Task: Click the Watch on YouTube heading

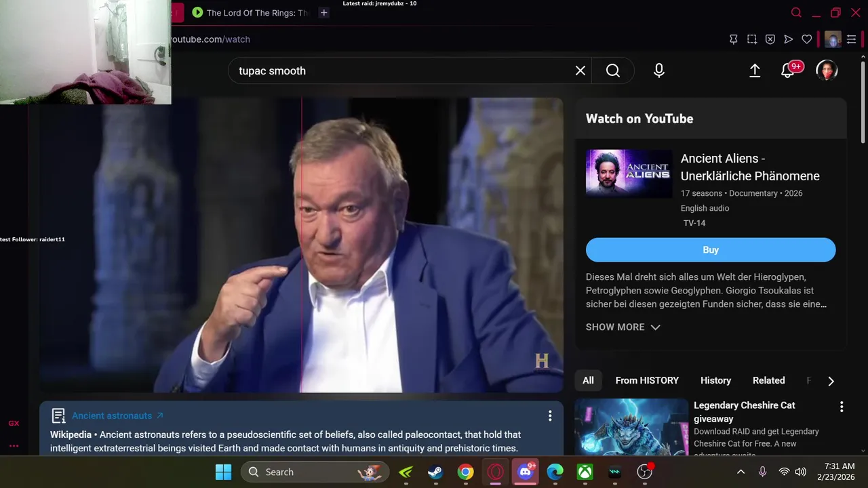Action: click(x=639, y=119)
